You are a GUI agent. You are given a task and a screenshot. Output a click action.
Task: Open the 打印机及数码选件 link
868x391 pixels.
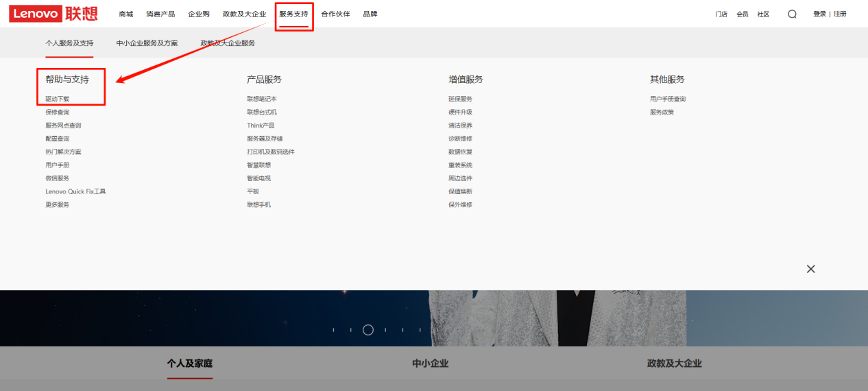point(271,152)
